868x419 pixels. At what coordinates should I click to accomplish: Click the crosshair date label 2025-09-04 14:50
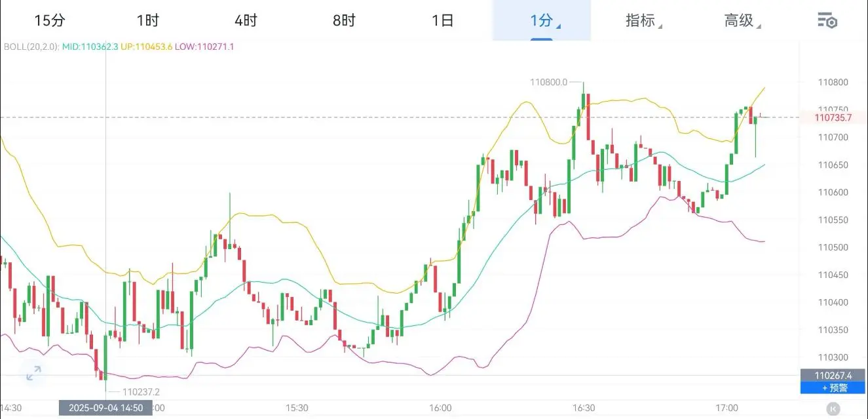105,408
